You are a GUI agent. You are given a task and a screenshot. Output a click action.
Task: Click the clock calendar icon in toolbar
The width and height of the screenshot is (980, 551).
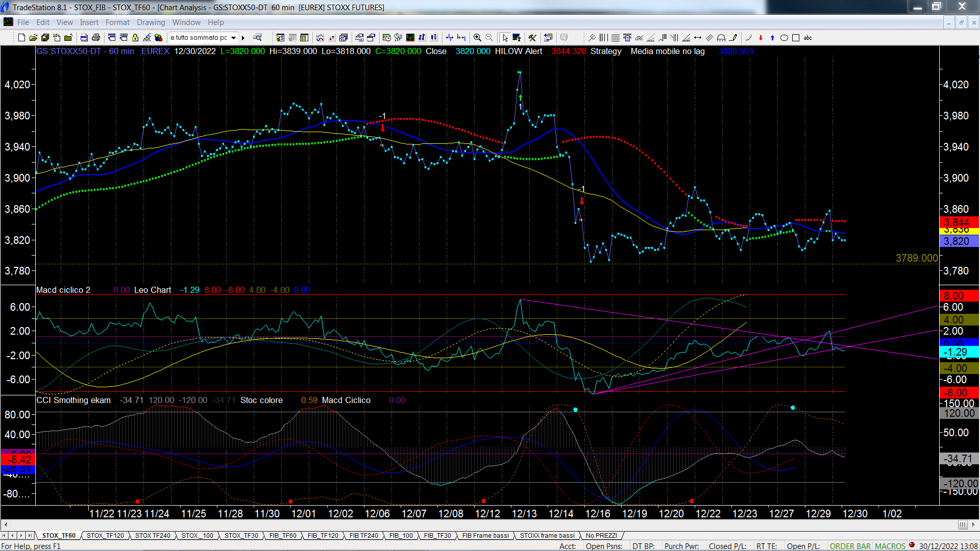pyautogui.click(x=386, y=38)
